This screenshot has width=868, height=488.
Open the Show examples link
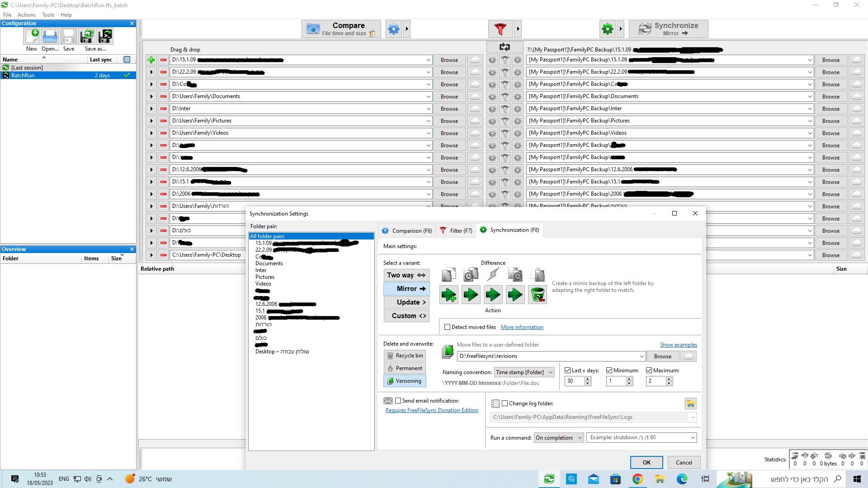[x=678, y=345]
